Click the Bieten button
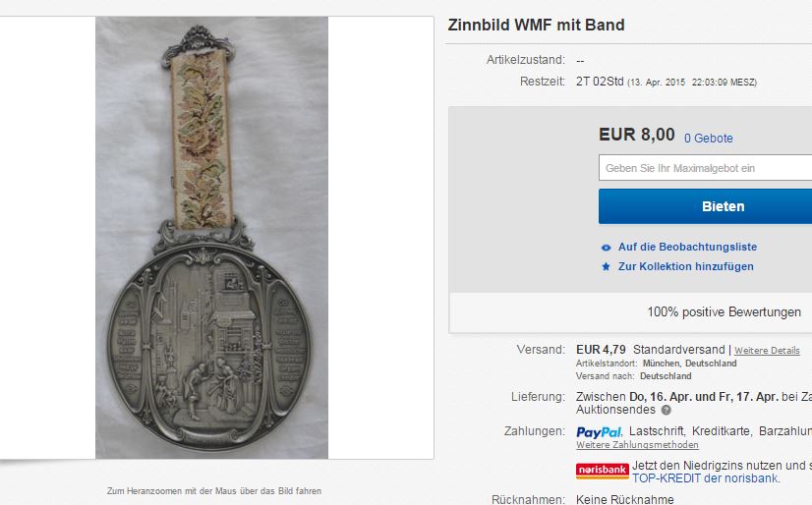 click(x=705, y=206)
